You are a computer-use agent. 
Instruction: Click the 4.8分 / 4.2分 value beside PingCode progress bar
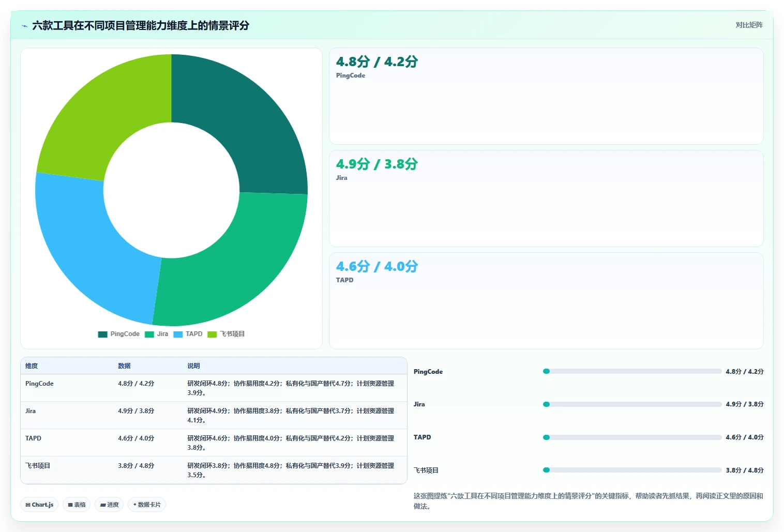745,372
